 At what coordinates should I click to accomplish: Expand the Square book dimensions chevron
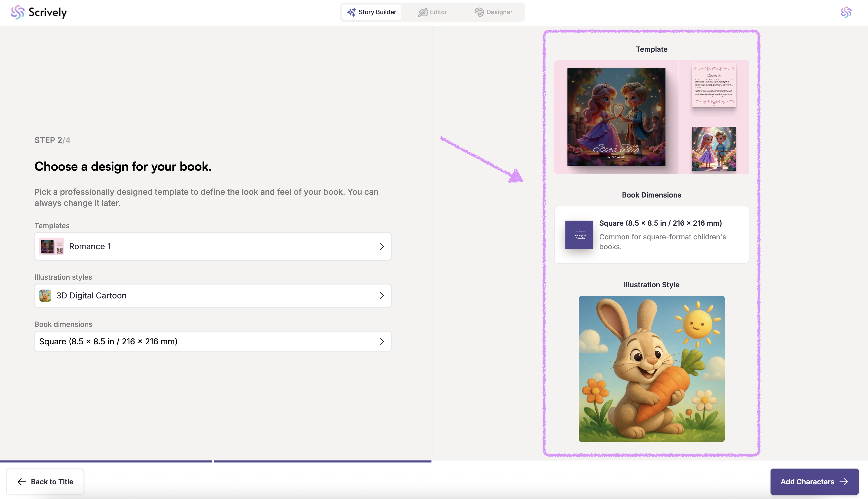tap(381, 341)
